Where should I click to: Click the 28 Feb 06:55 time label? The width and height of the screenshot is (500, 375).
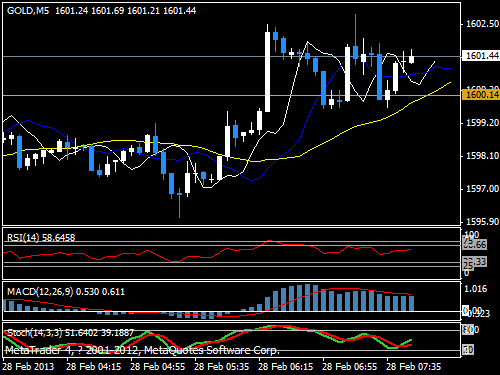click(350, 367)
